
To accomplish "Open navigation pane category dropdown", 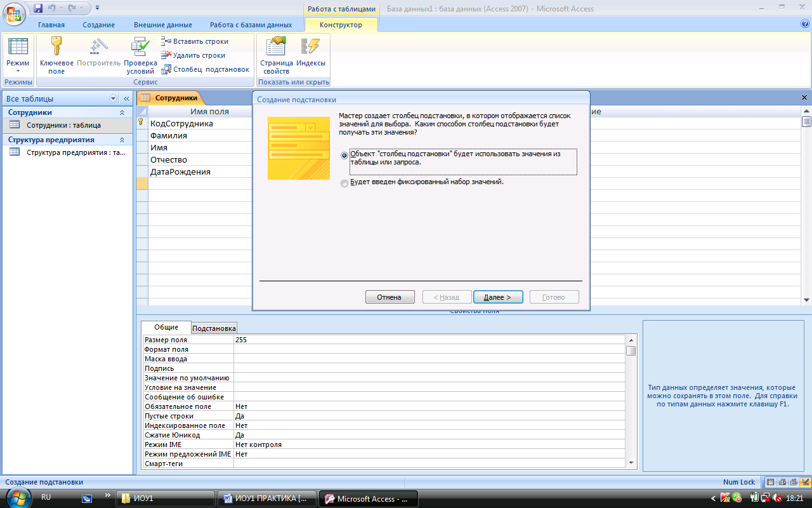I will click(114, 98).
